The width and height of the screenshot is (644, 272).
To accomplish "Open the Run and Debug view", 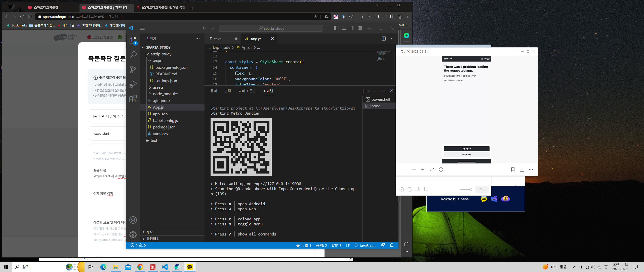I will point(133,84).
